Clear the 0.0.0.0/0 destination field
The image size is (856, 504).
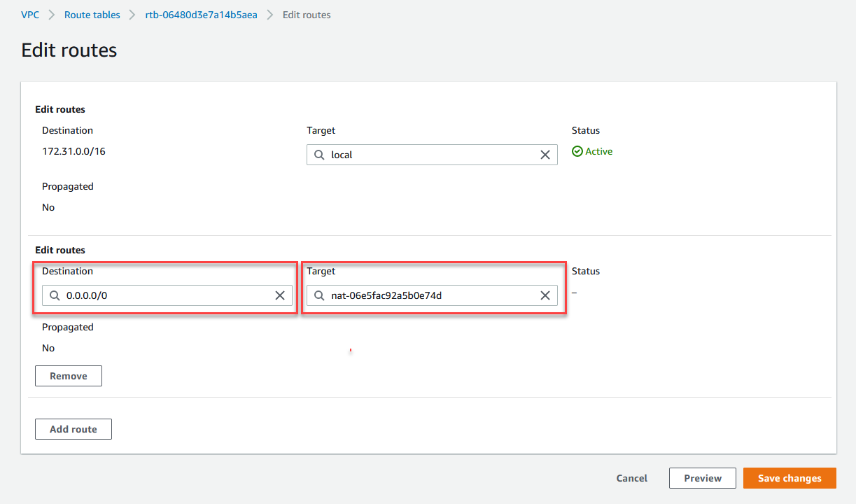(280, 295)
